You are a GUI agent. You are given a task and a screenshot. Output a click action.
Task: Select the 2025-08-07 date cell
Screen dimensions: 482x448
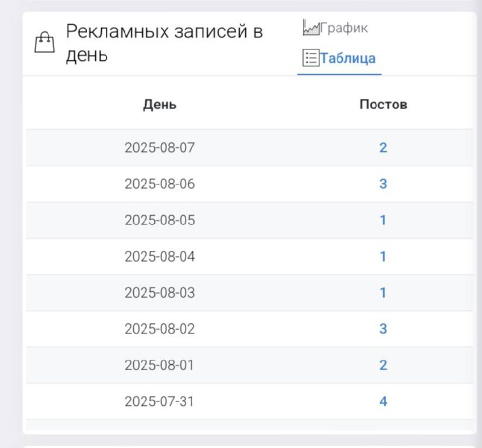tap(160, 148)
